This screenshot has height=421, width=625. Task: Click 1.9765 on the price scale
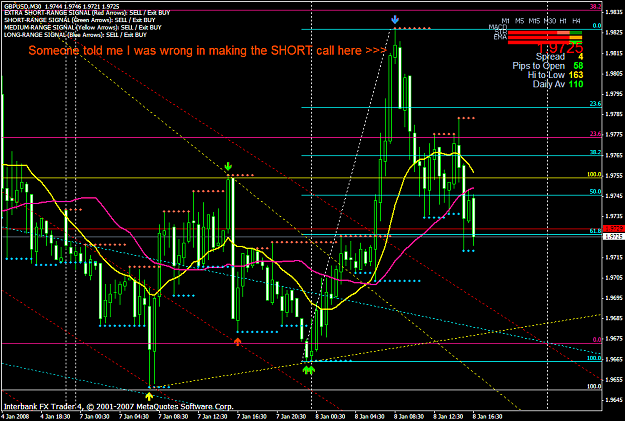[x=614, y=155]
